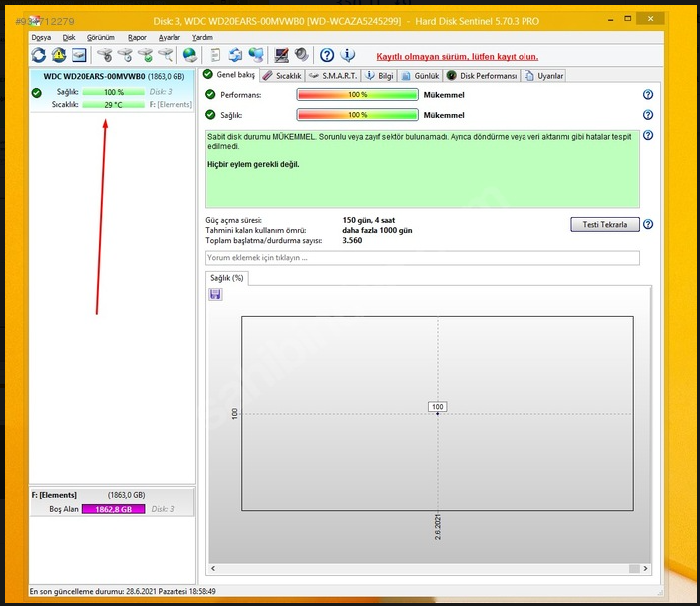The height and width of the screenshot is (606, 700).
Task: Click the disk with magnifier surface test icon
Action: [x=166, y=55]
